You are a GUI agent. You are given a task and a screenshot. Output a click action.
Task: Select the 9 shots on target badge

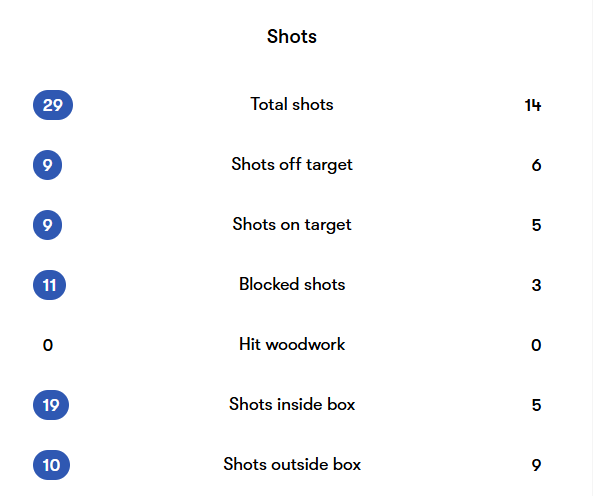[x=47, y=225]
